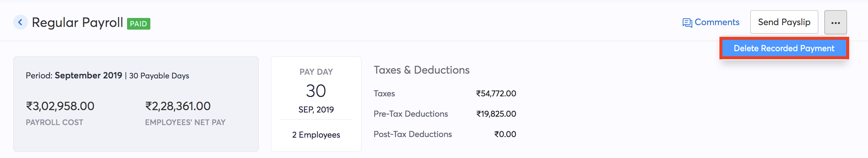Open the Comments link

[717, 22]
